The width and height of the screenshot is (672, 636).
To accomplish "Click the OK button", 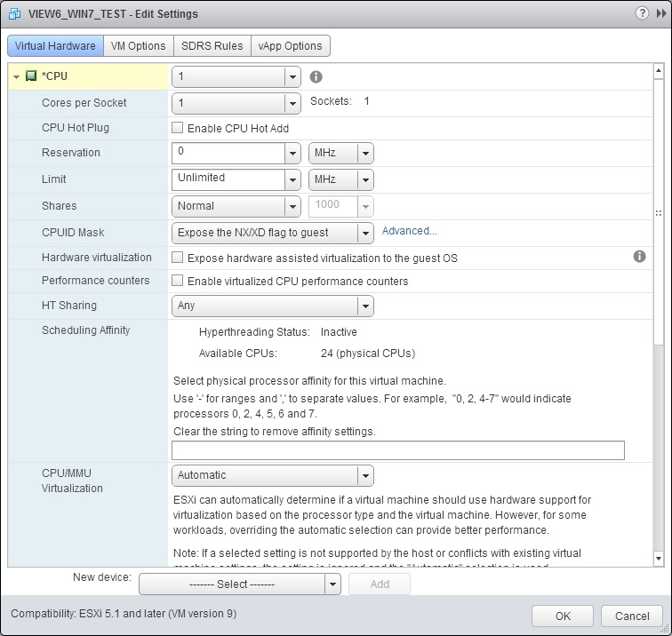I will tap(563, 616).
